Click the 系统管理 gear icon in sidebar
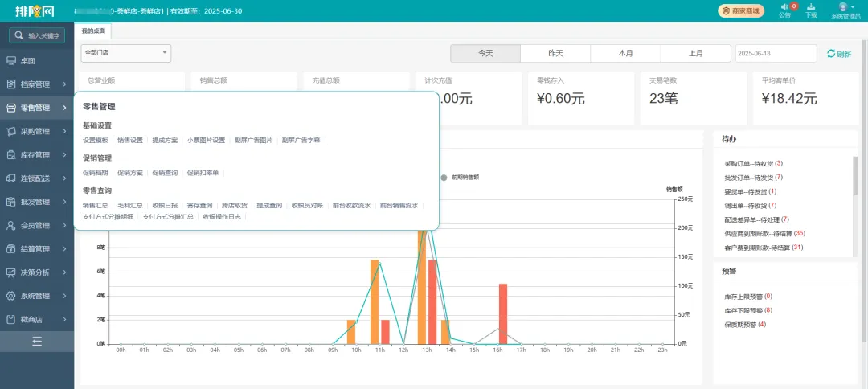The image size is (868, 389). tap(11, 296)
